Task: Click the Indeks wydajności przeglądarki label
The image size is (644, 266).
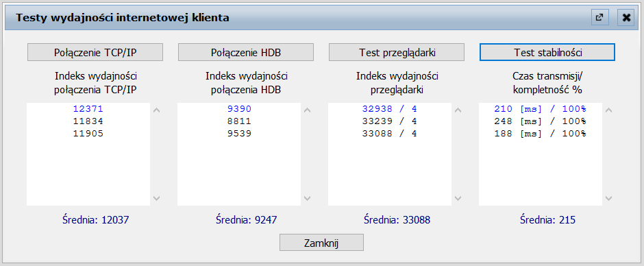Action: (x=397, y=83)
